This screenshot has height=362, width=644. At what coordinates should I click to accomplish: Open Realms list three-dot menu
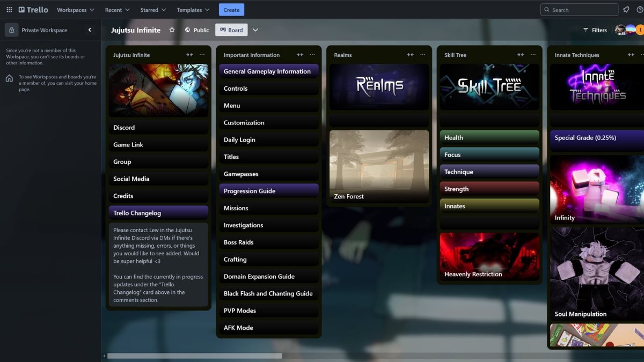pos(422,55)
